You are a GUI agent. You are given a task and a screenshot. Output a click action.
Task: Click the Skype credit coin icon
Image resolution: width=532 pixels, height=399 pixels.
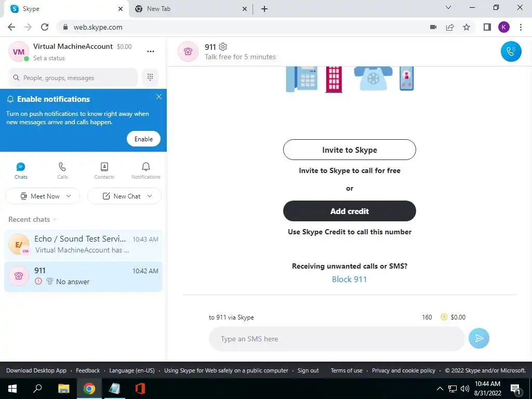(x=444, y=317)
